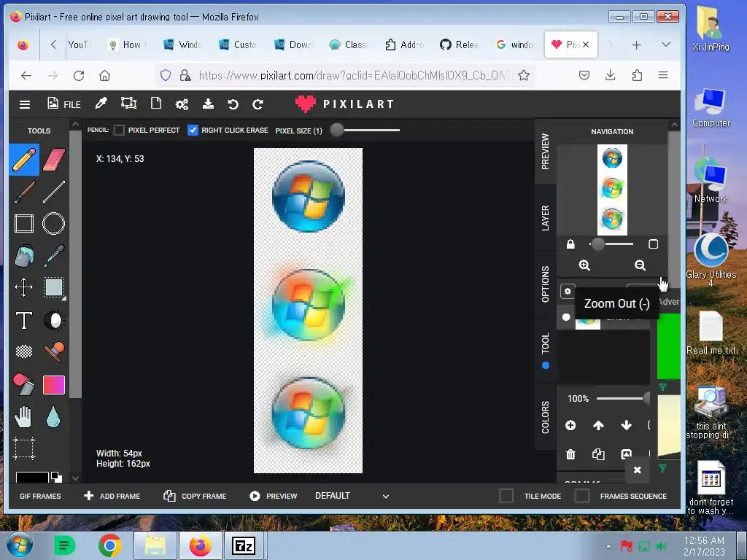This screenshot has width=747, height=560.
Task: Click the tools panel scroll down arrow
Action: [x=75, y=477]
